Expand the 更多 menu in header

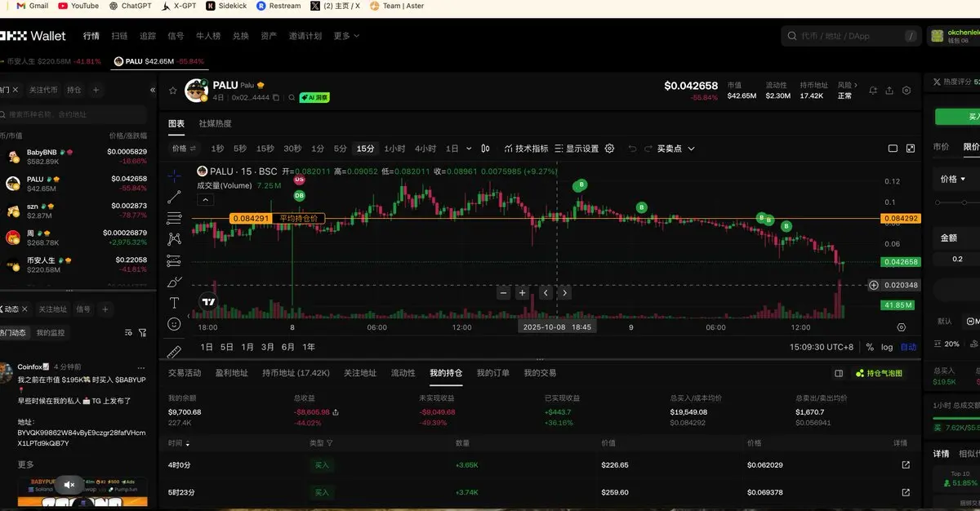[346, 36]
